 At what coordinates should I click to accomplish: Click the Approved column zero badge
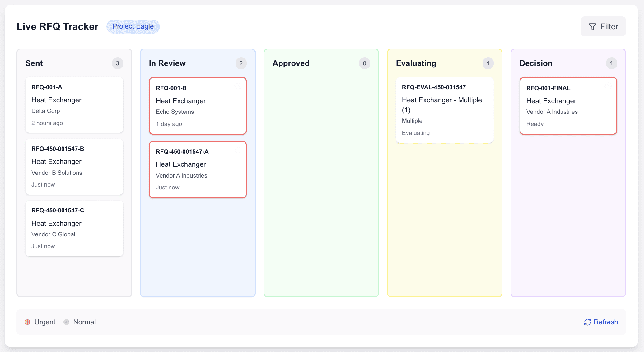364,63
